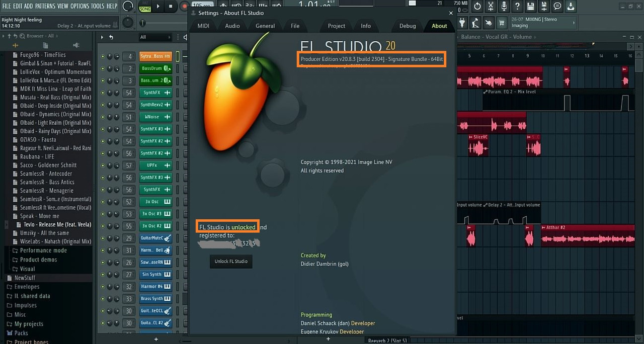Click the waveform icon on WNoise channel
The image size is (644, 344).
point(167,117)
